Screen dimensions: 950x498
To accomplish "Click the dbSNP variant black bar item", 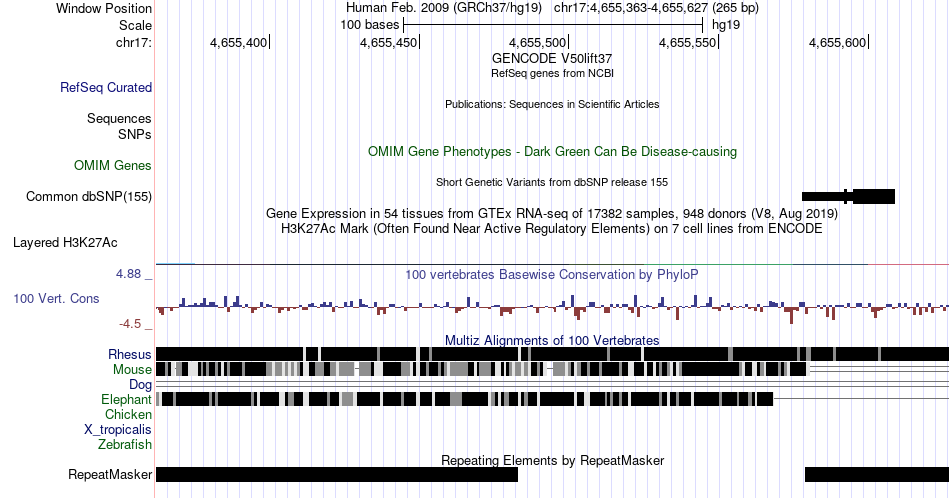I will pos(848,196).
